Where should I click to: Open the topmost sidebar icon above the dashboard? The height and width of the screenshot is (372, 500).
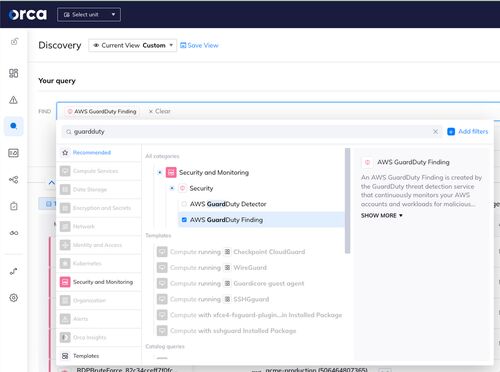pos(14,42)
